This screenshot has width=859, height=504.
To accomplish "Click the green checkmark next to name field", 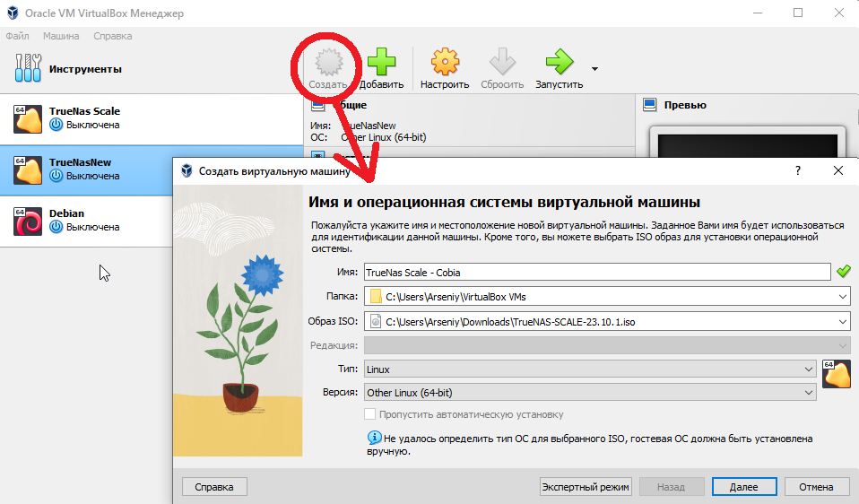I will 844,271.
